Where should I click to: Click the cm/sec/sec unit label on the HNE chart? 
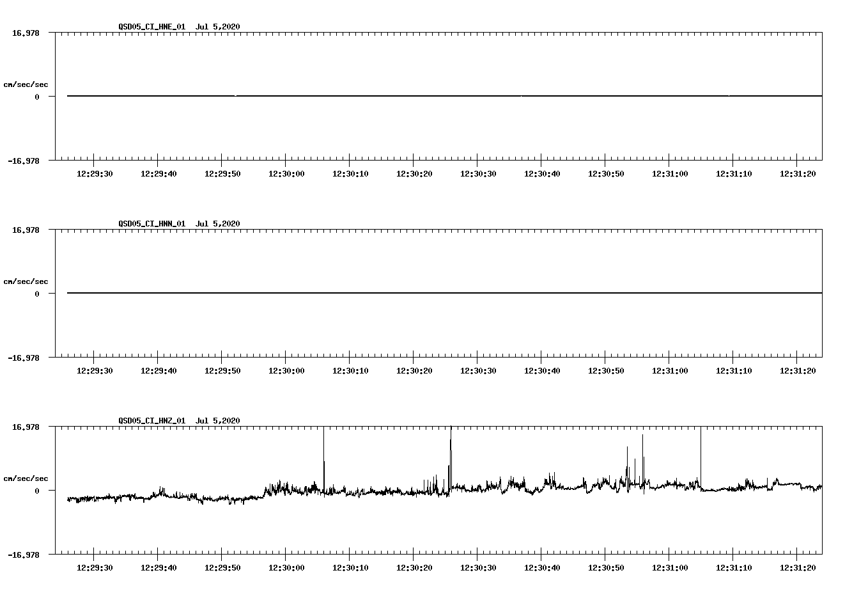coord(26,84)
